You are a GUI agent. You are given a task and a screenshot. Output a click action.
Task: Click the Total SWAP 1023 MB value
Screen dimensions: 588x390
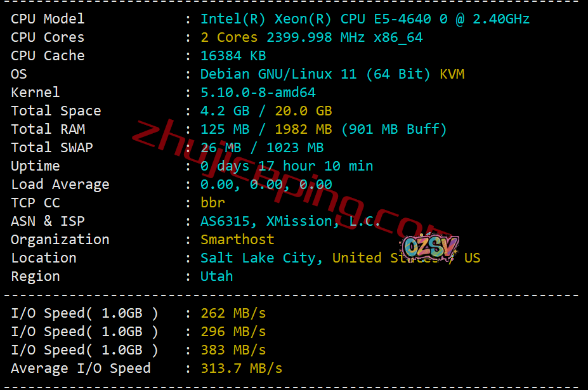coord(295,148)
